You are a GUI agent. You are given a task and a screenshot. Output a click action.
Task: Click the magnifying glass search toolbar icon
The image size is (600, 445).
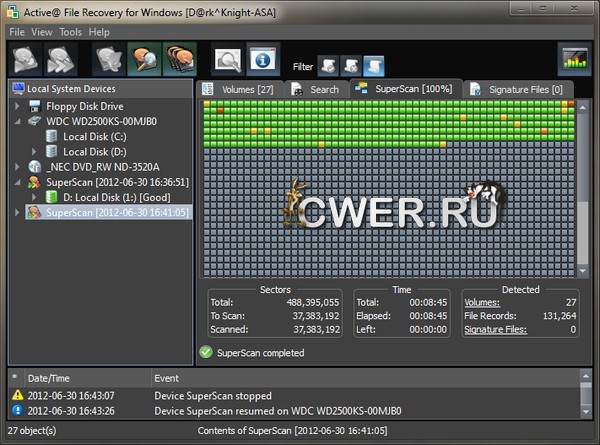(x=229, y=61)
